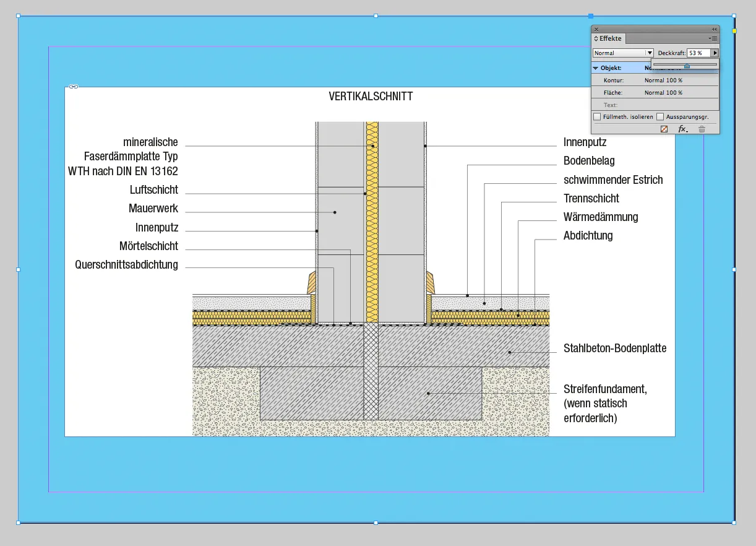Collapse the Effects panel using the double-arrow icon

pos(715,29)
